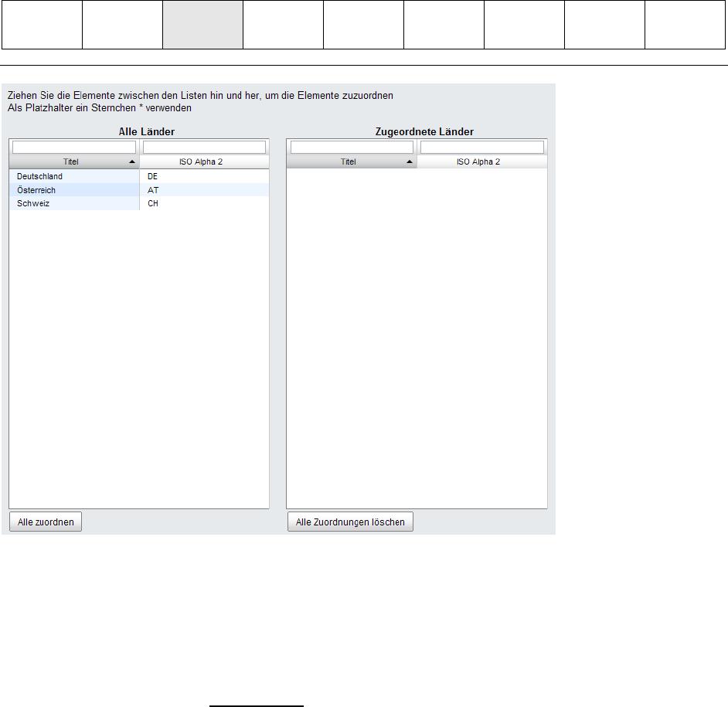Focus Titel filter field in Alle Länder
Image resolution: width=728 pixels, height=707 pixels.
74,147
